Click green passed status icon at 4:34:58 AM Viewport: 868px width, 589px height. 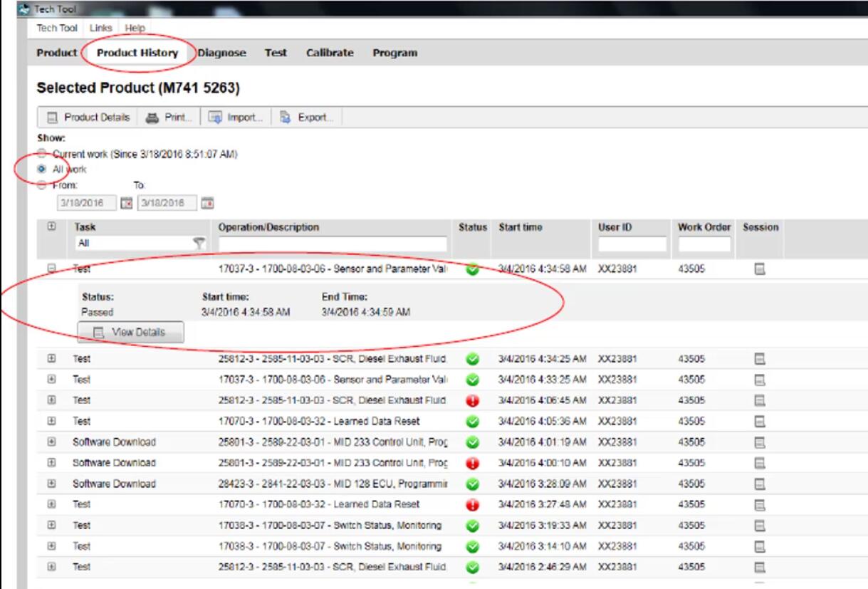coord(472,270)
